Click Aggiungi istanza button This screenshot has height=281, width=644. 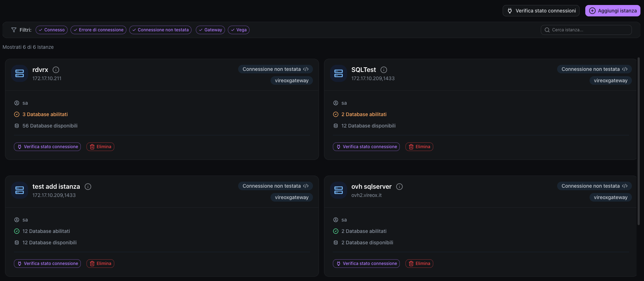click(x=613, y=11)
